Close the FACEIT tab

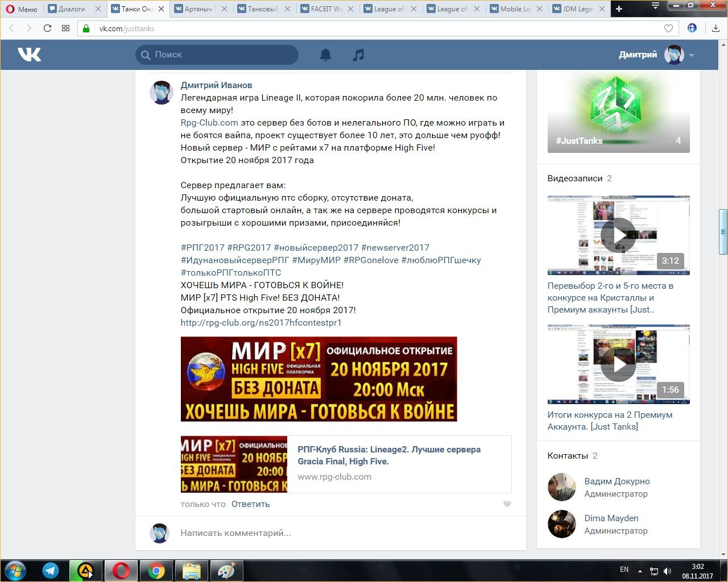[350, 9]
